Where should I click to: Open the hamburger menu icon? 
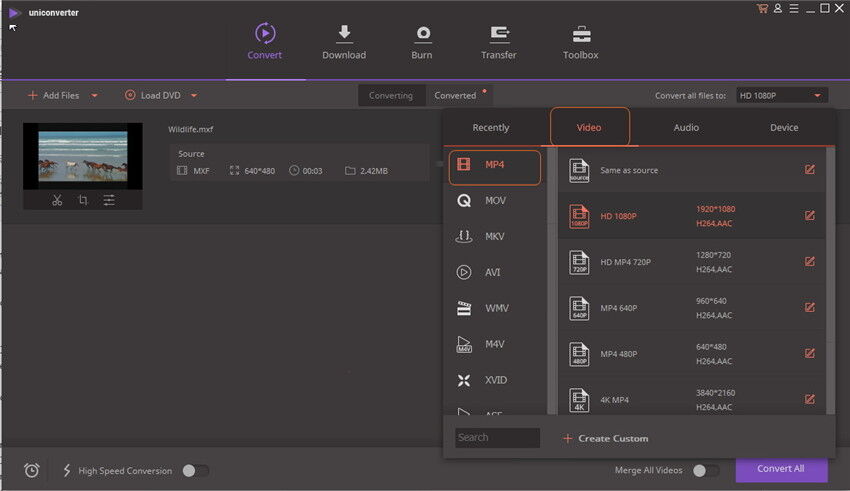coord(794,8)
